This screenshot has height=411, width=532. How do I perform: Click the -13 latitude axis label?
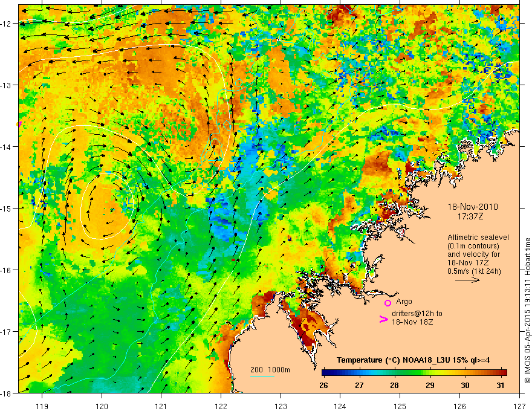pyautogui.click(x=7, y=85)
